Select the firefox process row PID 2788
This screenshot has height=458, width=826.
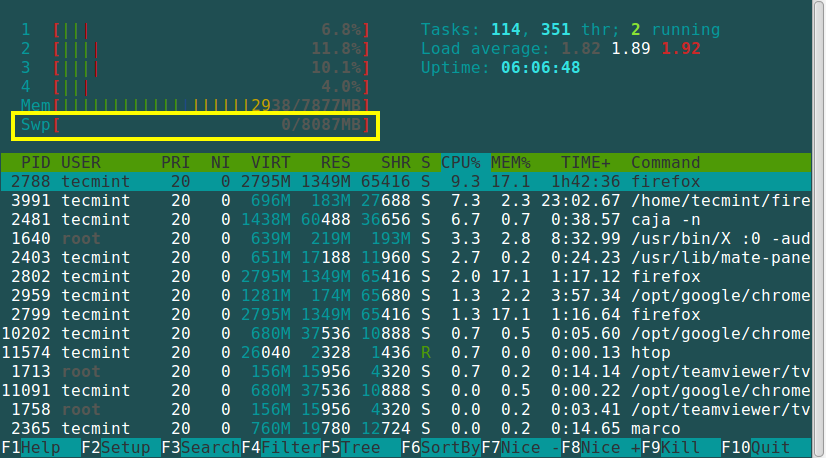[x=400, y=181]
